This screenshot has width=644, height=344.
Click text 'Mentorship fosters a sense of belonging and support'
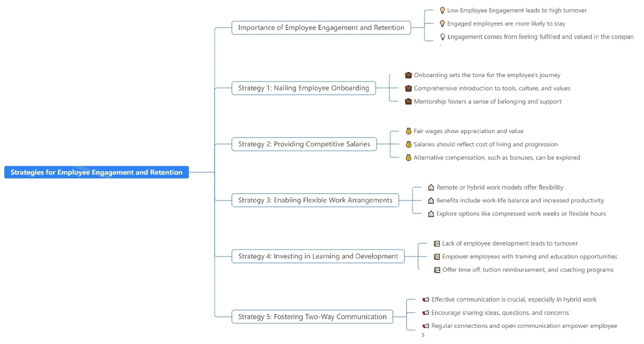(x=488, y=102)
